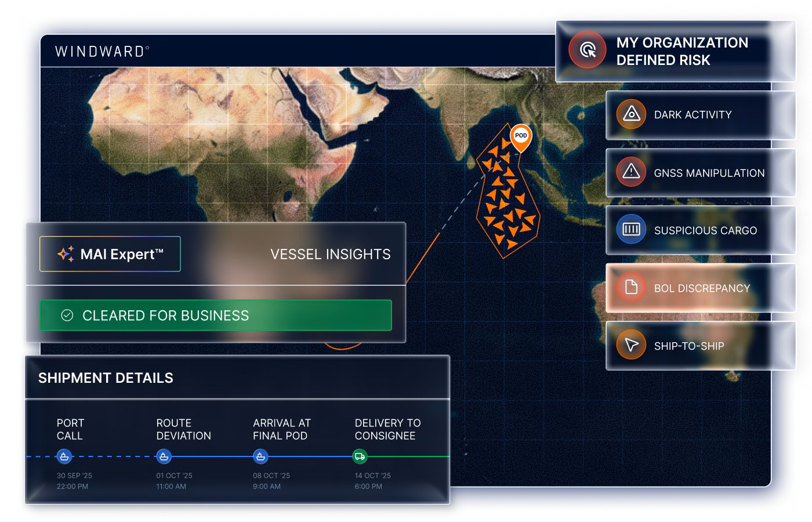Viewport: 812px width, 522px height.
Task: Click the 9:00 AM time value
Action: tap(267, 487)
